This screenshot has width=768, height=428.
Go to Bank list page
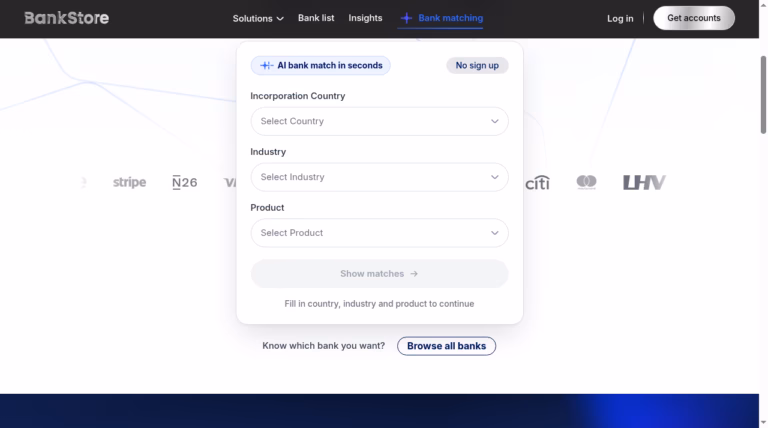(316, 18)
